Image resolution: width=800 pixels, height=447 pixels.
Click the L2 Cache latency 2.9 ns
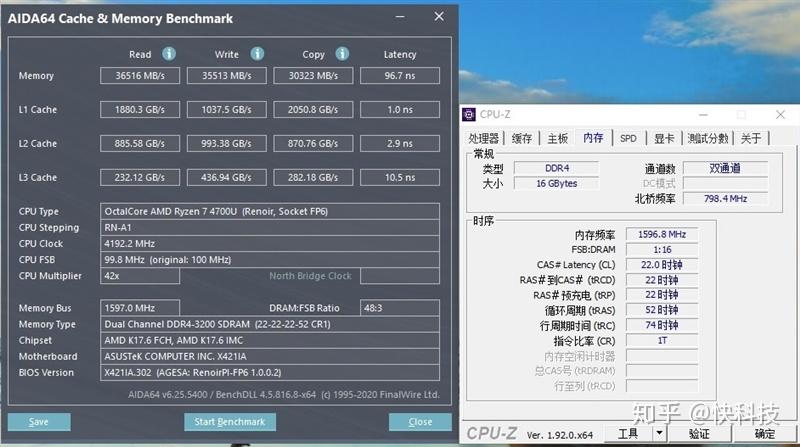[400, 143]
